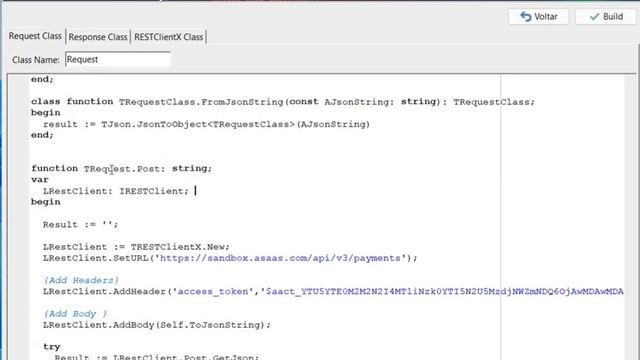Screen dimensions: 640x360
Task: Select the Request Class tab
Action: point(35,36)
